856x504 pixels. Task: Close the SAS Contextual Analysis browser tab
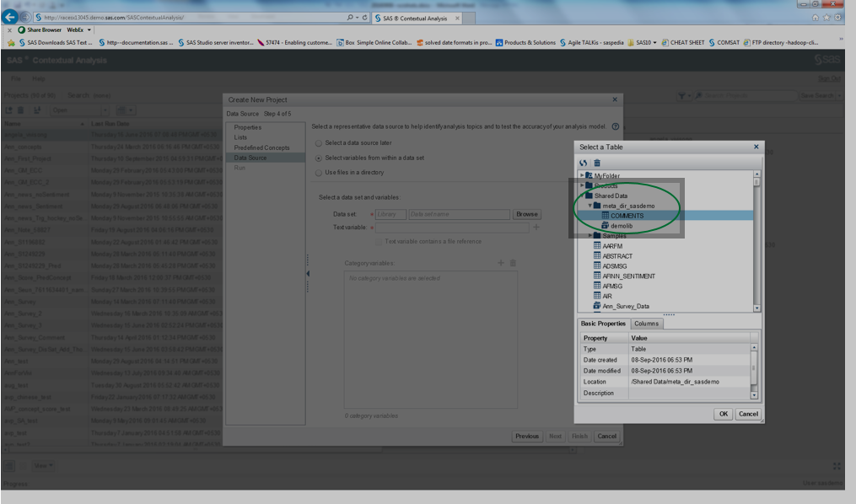pos(457,18)
